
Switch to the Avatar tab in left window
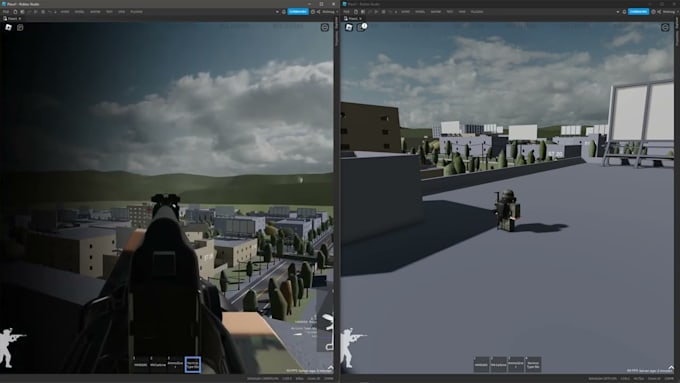[x=95, y=12]
